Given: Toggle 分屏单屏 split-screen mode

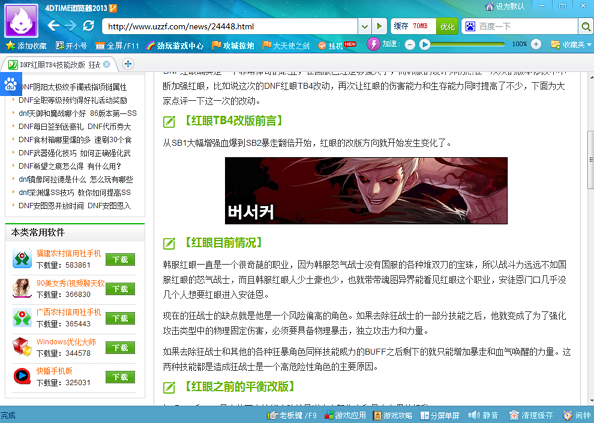Looking at the screenshot, I should tap(440, 415).
